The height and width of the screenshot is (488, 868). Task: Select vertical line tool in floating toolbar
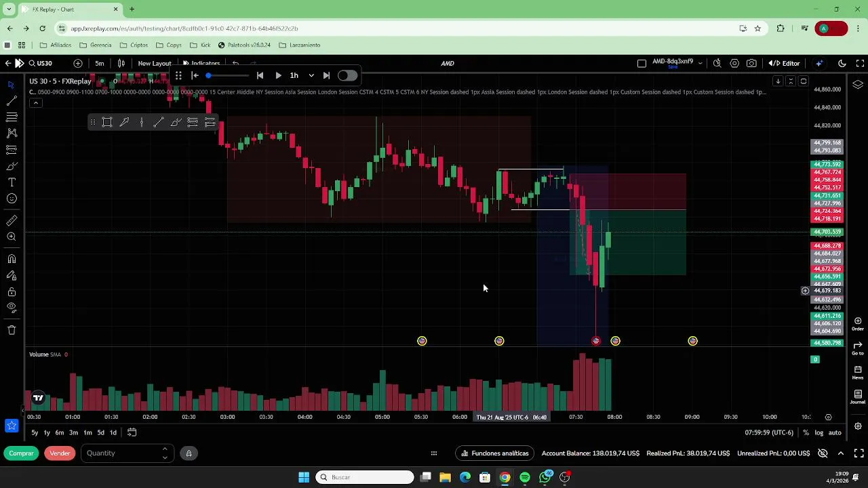coord(142,122)
